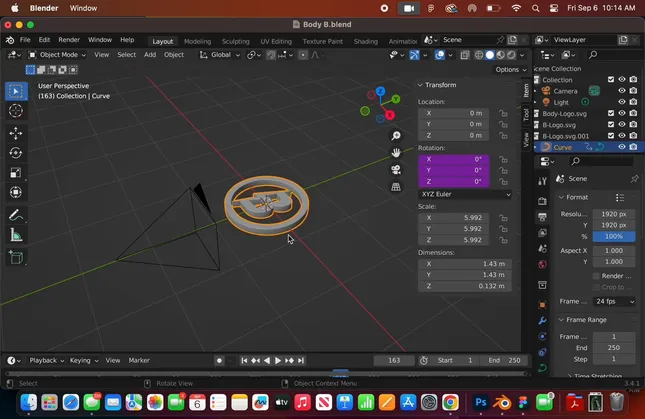Click the viewport zoom magnifier icon
The image size is (645, 419).
click(396, 136)
